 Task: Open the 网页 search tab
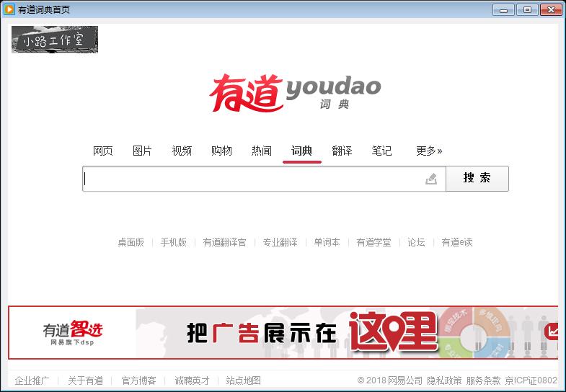(103, 151)
